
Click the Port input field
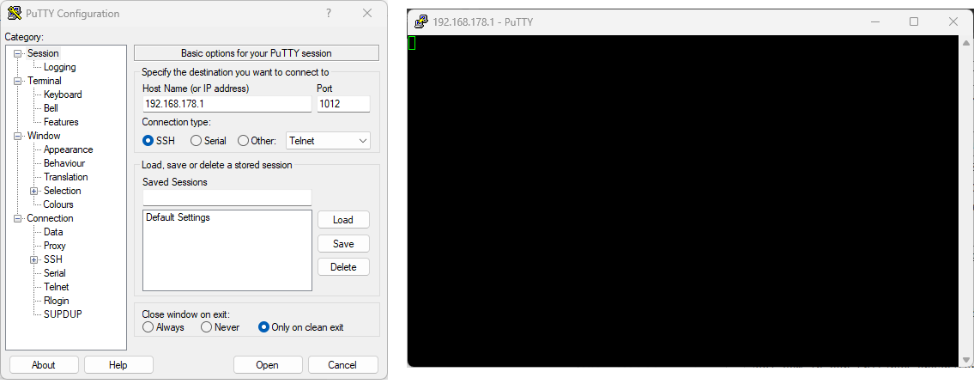pyautogui.click(x=343, y=105)
